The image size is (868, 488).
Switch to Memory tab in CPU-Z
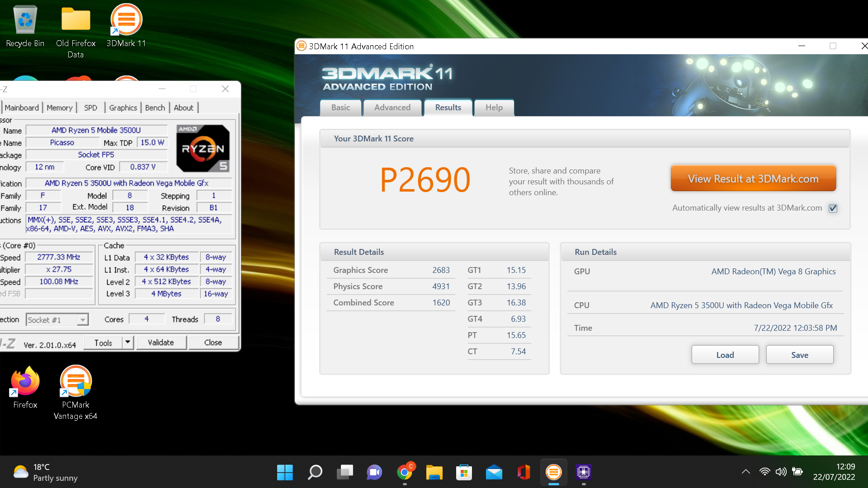pos(60,108)
